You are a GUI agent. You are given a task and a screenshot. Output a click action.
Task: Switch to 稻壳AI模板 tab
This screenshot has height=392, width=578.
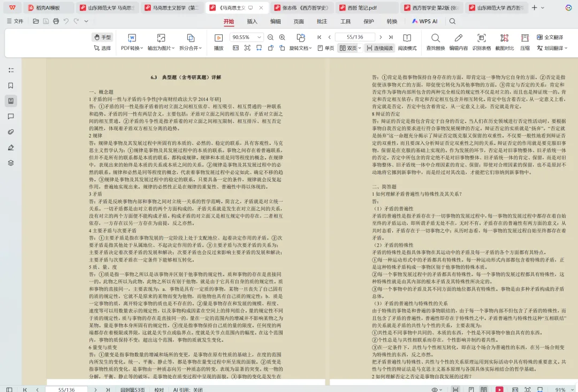[x=48, y=7]
